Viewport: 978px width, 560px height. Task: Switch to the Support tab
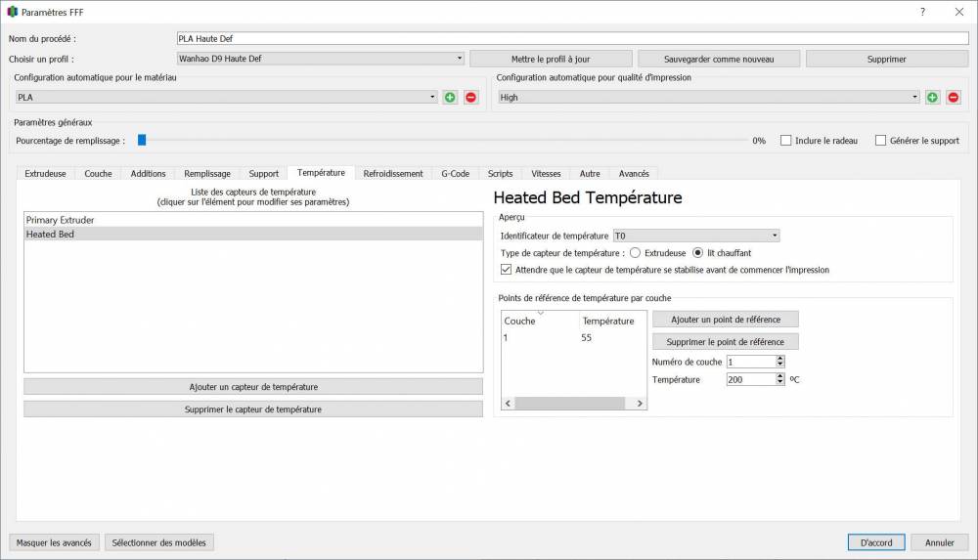click(x=263, y=173)
